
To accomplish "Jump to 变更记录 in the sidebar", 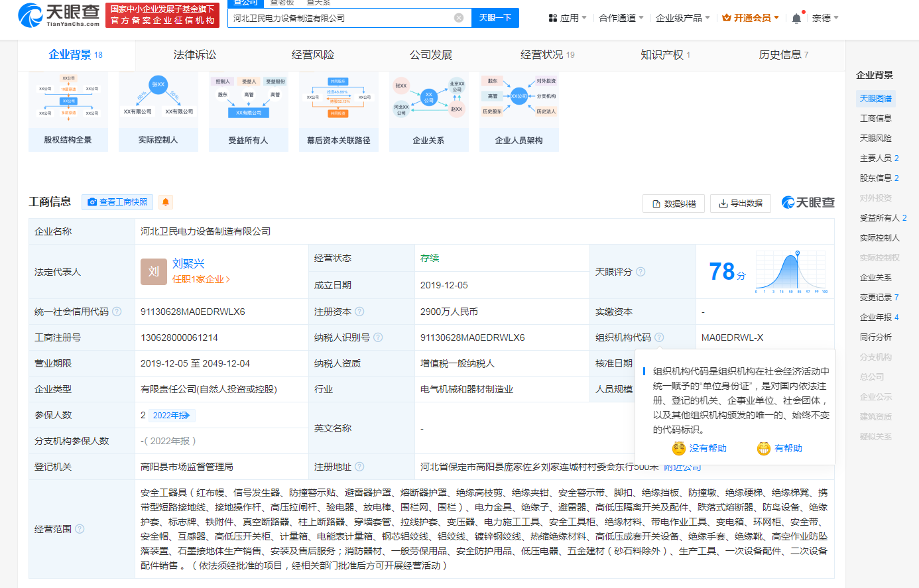I will click(x=879, y=298).
